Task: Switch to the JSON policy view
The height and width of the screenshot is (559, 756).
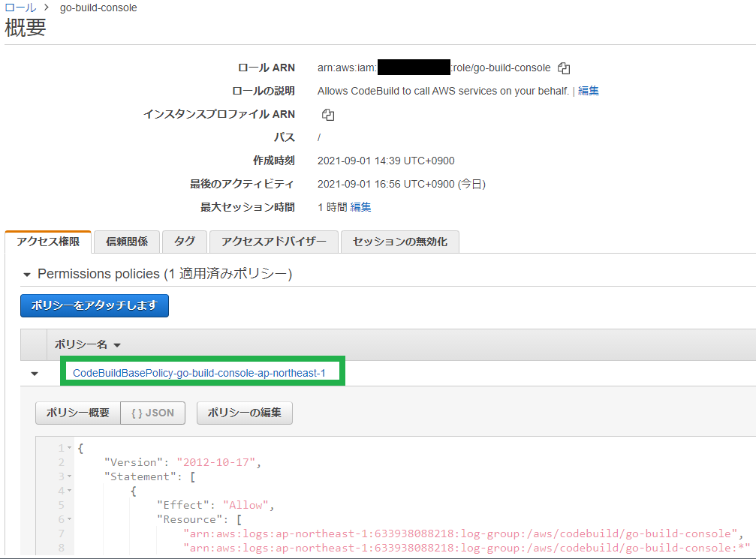Action: (x=153, y=413)
